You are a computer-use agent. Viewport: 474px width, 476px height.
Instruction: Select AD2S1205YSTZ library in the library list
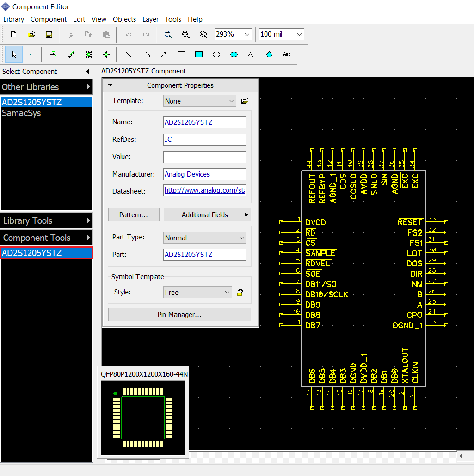pos(47,102)
